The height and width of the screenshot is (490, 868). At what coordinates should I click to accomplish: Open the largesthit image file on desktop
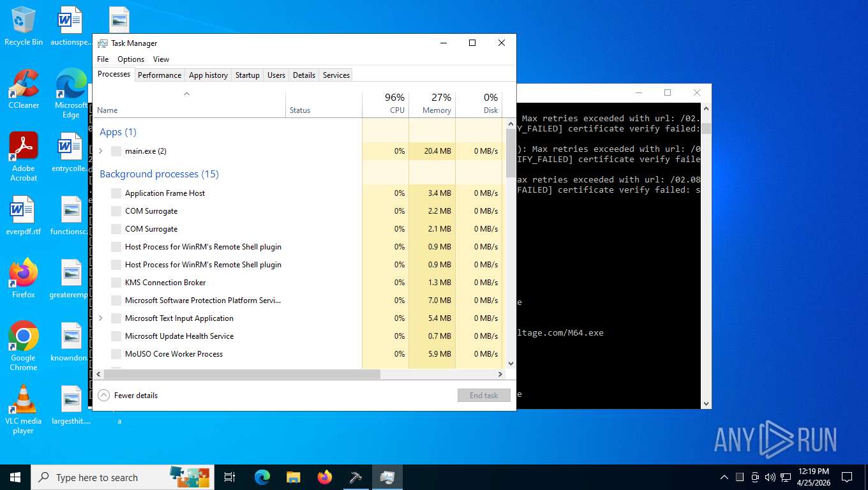71,405
